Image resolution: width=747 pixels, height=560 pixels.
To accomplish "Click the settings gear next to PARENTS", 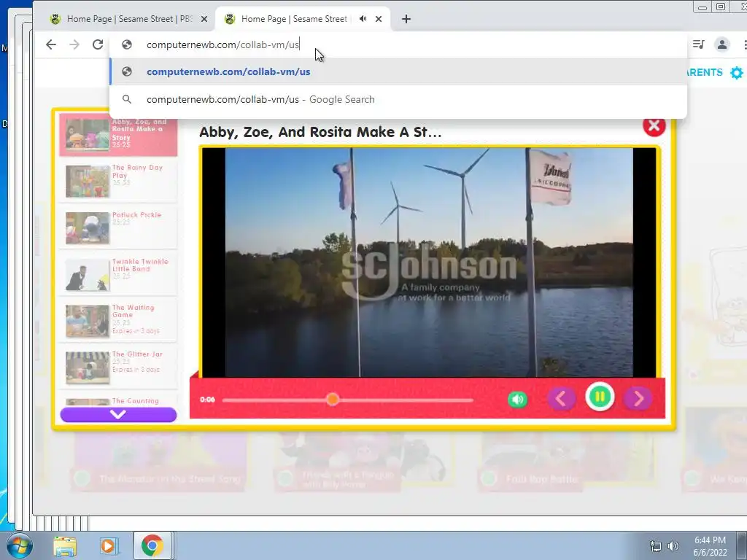I will click(x=737, y=73).
